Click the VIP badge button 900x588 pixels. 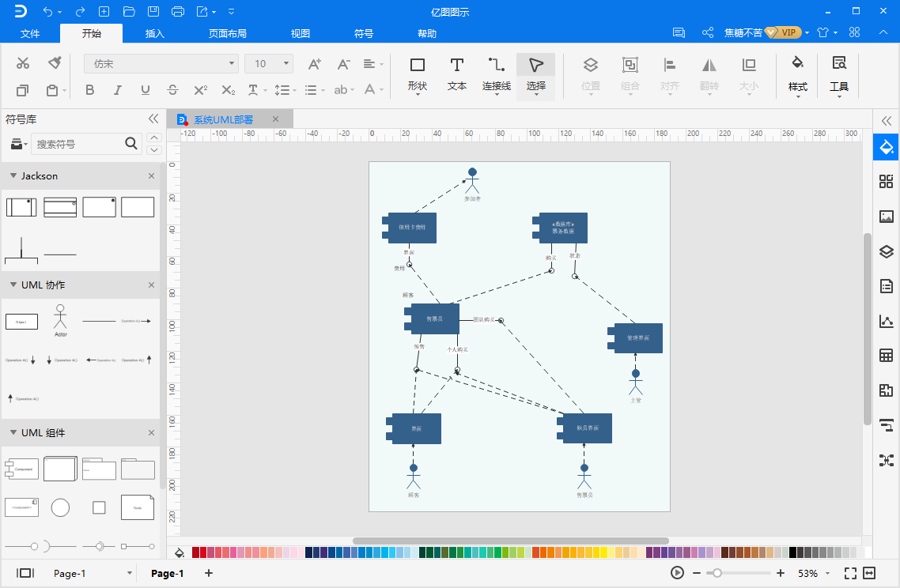tap(784, 32)
